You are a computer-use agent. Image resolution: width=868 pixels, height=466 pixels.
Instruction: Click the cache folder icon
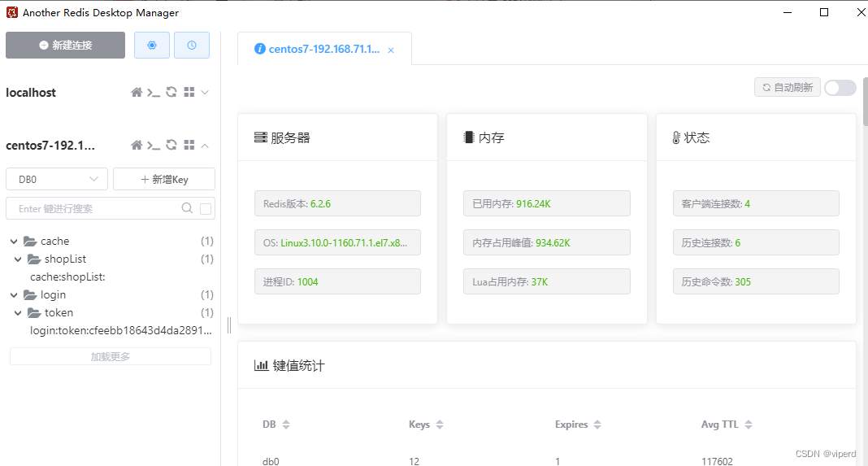point(30,241)
